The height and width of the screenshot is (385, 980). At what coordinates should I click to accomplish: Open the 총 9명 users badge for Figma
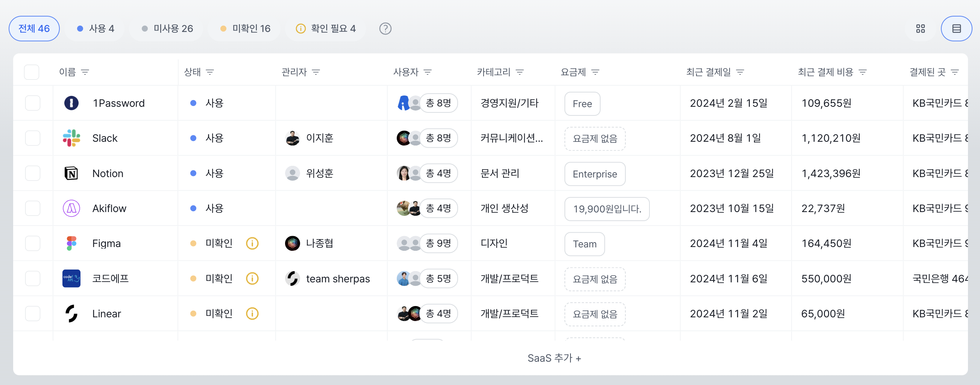(438, 243)
